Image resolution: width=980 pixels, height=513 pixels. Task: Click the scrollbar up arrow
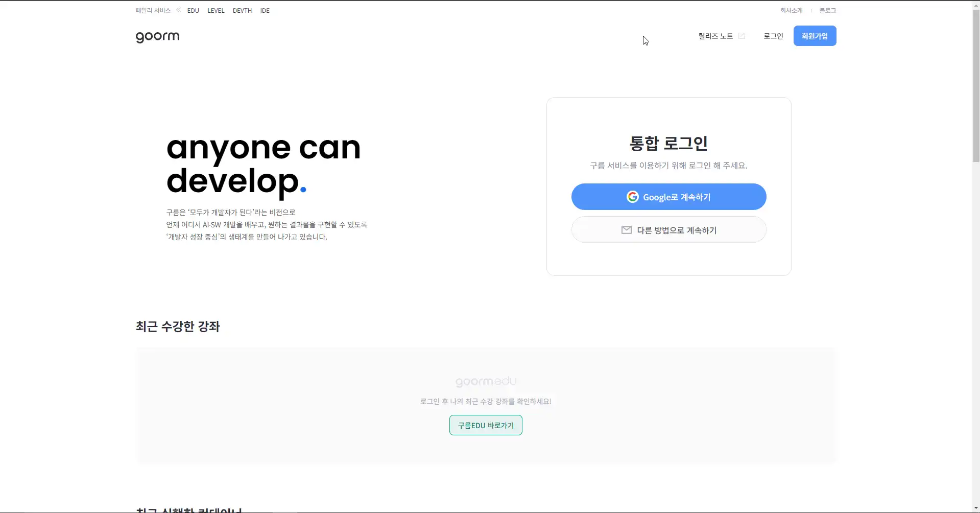click(x=976, y=4)
